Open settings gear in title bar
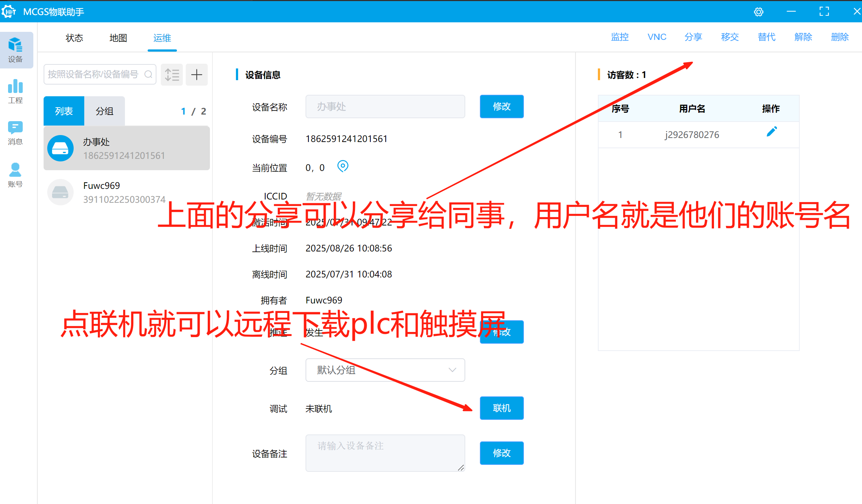Image resolution: width=862 pixels, height=504 pixels. (x=758, y=12)
